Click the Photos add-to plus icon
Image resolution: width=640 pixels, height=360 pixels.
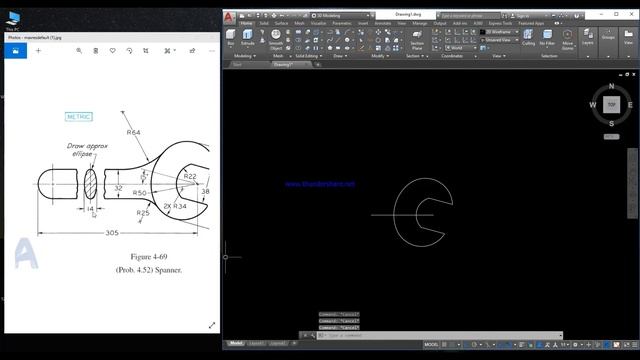[38, 51]
